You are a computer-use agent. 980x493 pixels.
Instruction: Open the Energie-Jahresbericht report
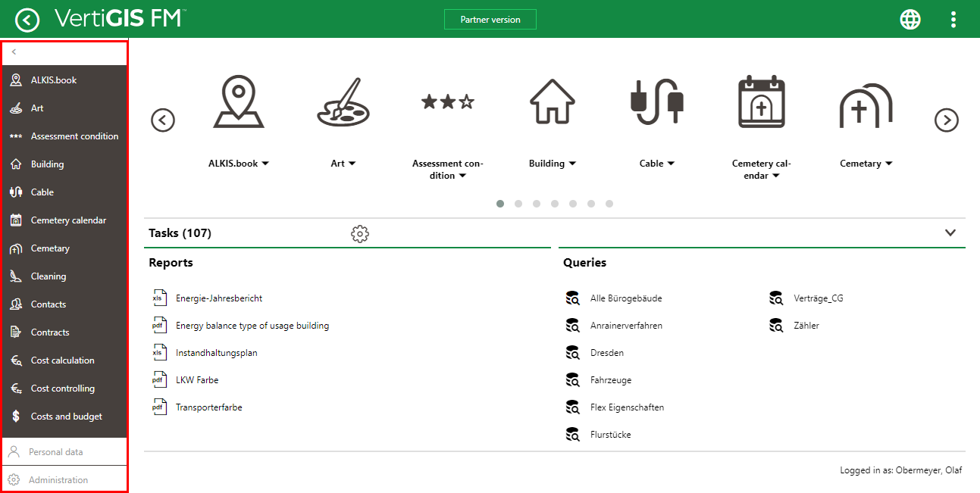tap(219, 298)
